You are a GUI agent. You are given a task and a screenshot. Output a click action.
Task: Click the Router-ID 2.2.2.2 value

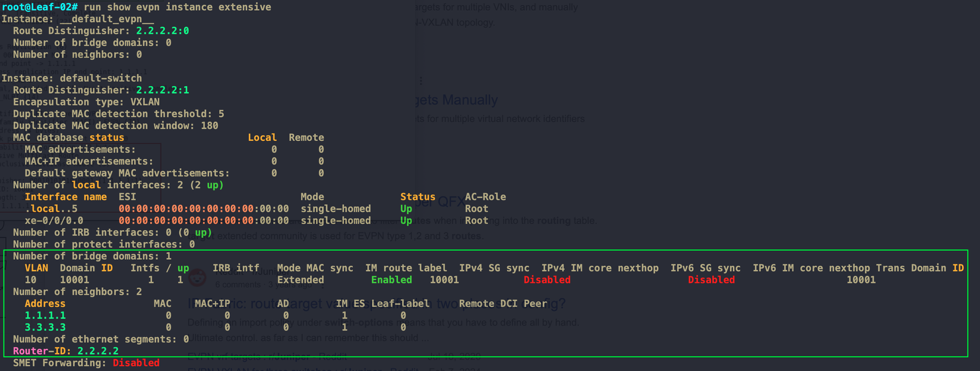(98, 351)
